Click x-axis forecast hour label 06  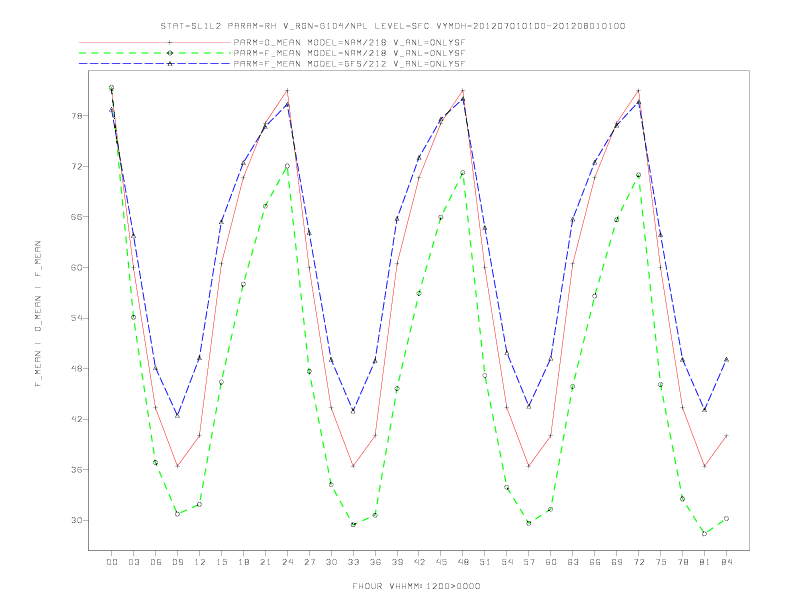tap(156, 562)
